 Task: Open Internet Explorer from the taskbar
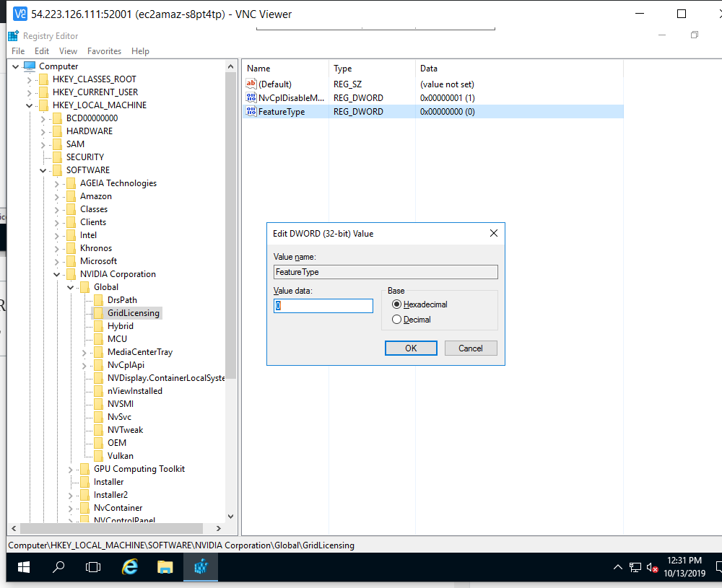click(x=131, y=568)
